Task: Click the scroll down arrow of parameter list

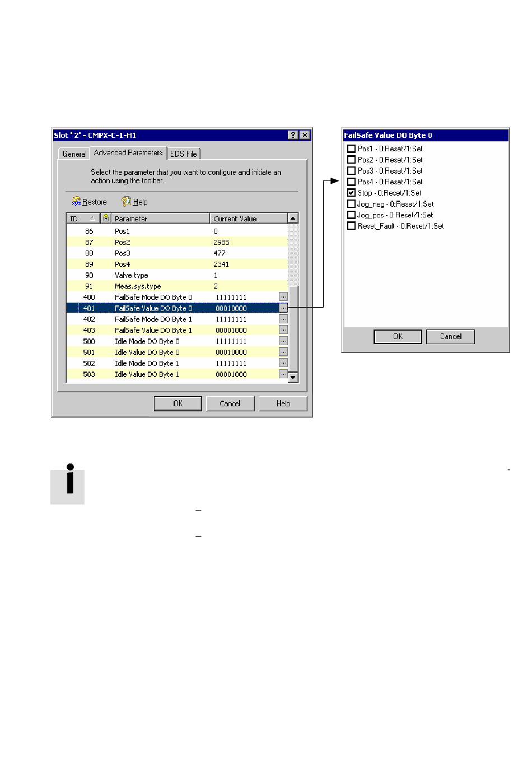Action: pos(293,377)
